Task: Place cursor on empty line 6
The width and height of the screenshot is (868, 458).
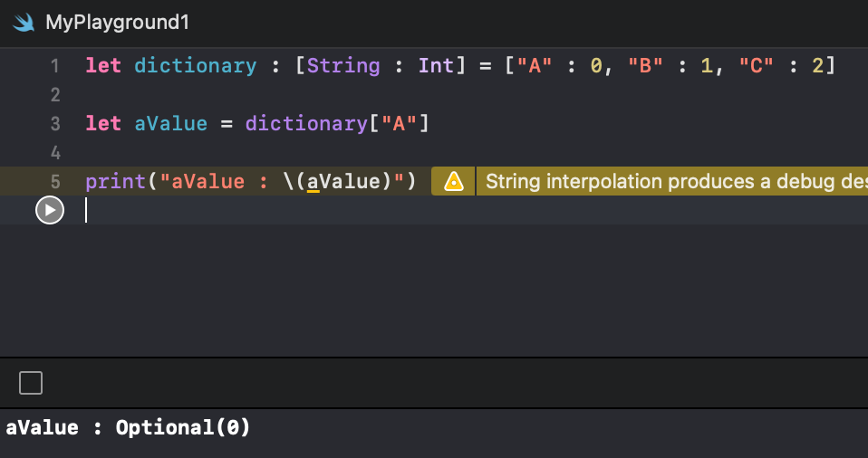Action: (x=434, y=210)
